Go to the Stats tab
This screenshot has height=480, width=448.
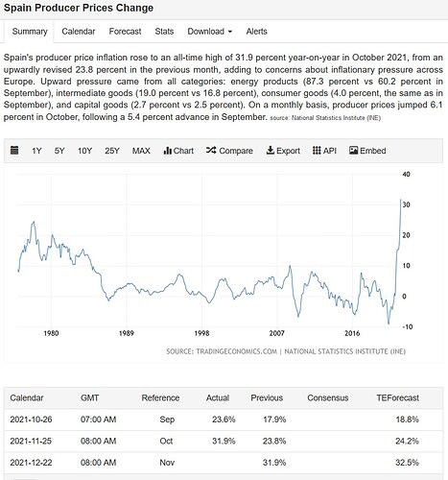point(164,32)
